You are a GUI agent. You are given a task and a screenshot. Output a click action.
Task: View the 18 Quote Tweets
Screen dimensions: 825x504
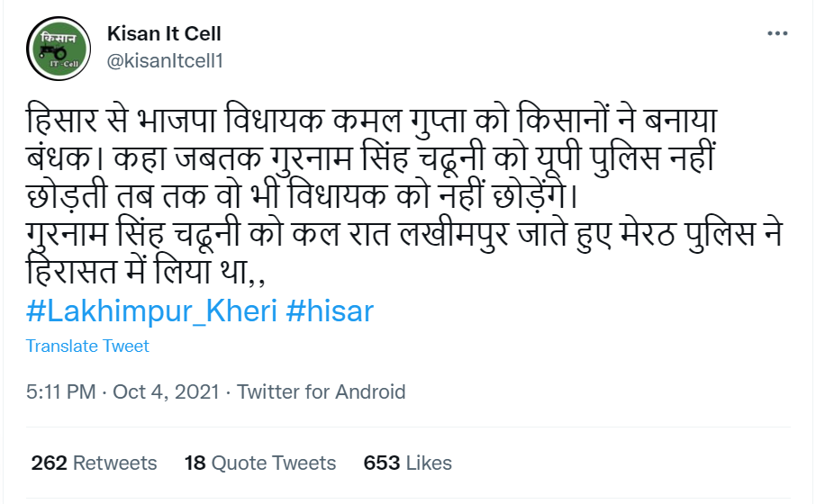[x=260, y=463]
